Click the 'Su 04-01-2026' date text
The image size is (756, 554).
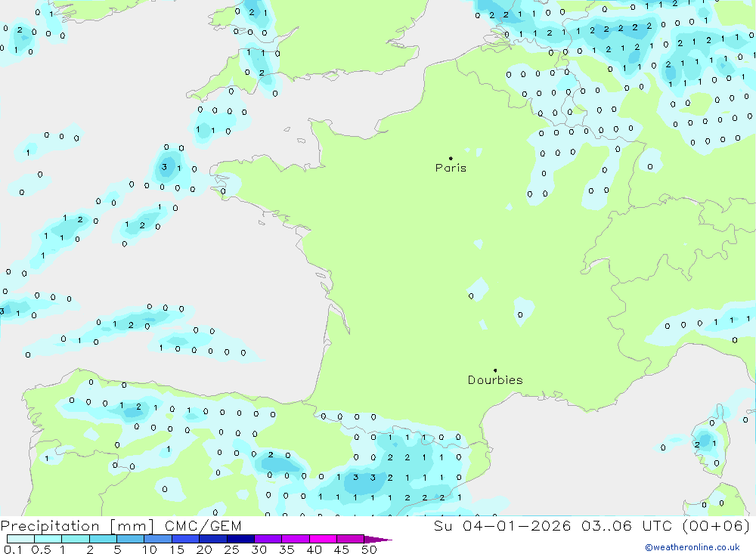[x=503, y=525]
